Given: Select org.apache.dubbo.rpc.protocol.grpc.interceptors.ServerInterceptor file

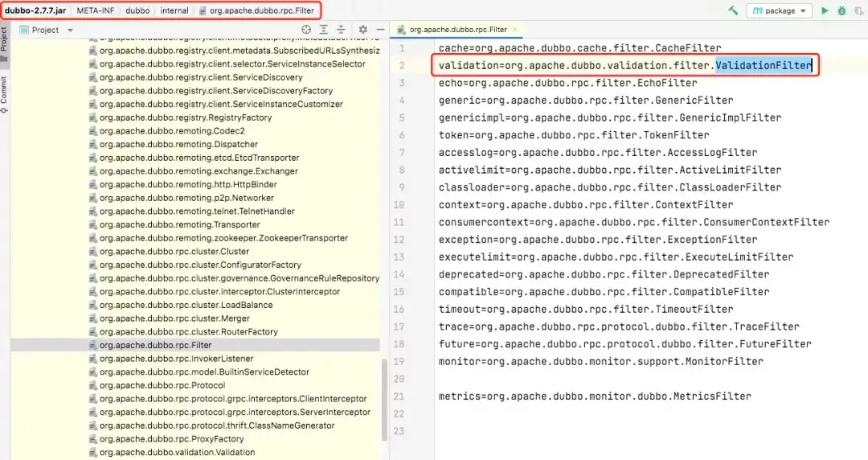Looking at the screenshot, I should click(x=235, y=412).
